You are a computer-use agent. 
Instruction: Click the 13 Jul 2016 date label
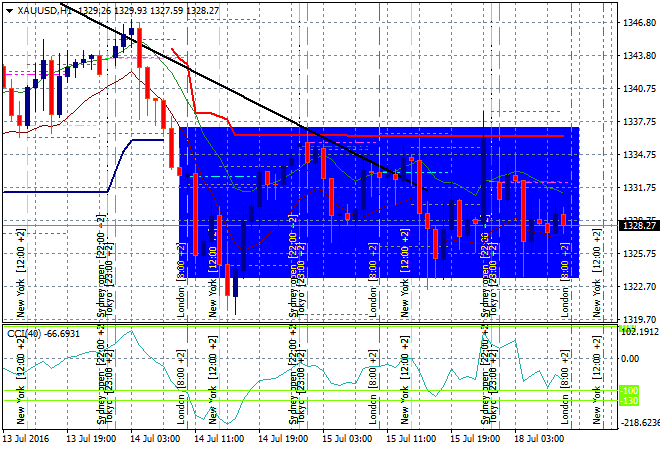click(26, 439)
